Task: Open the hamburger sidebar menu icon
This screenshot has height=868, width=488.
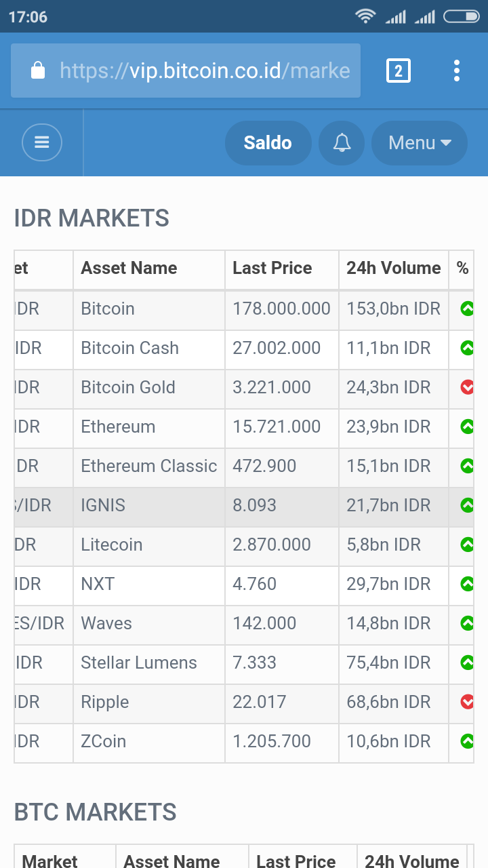Action: pyautogui.click(x=42, y=142)
